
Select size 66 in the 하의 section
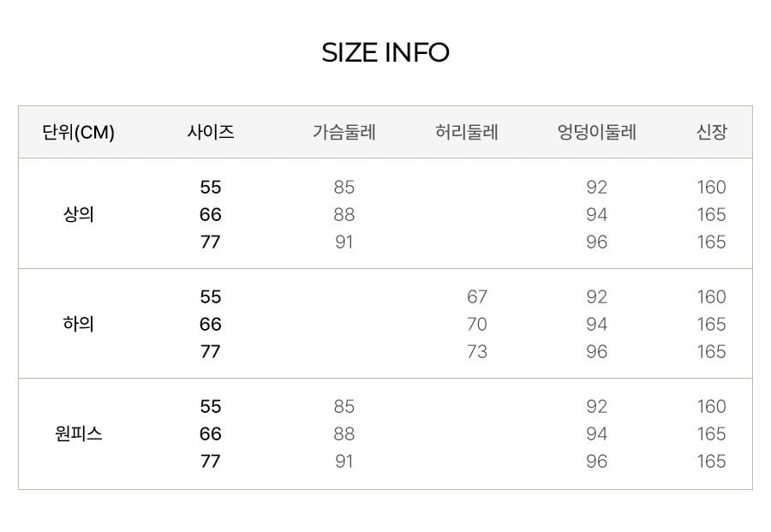[x=211, y=324]
